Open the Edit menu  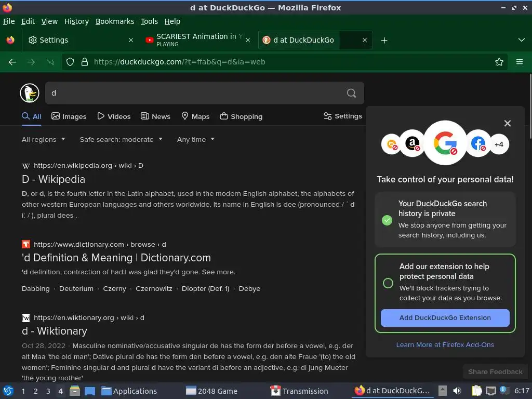point(28,21)
